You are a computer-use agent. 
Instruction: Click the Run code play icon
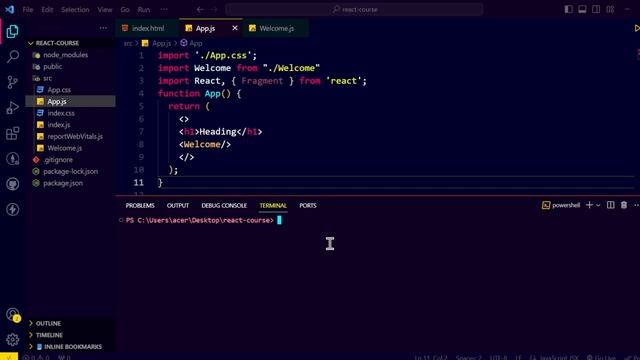[x=636, y=28]
